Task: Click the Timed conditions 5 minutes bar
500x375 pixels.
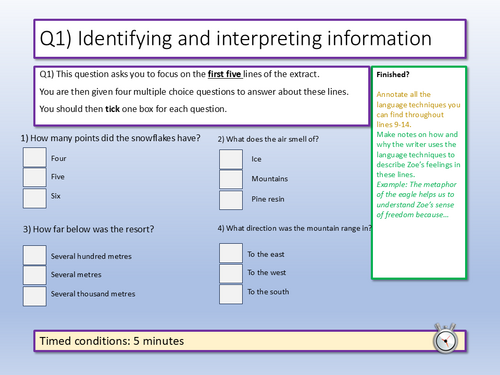Action: coord(250,341)
